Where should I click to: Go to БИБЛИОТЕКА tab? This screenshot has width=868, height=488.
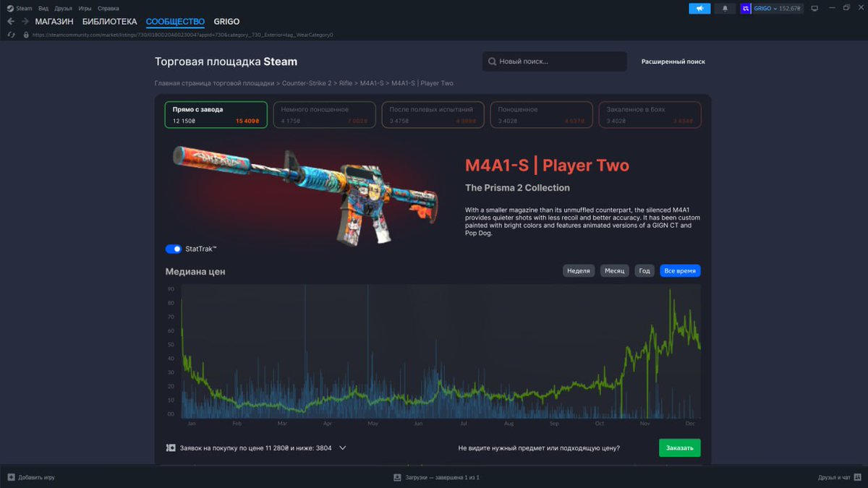click(x=109, y=22)
